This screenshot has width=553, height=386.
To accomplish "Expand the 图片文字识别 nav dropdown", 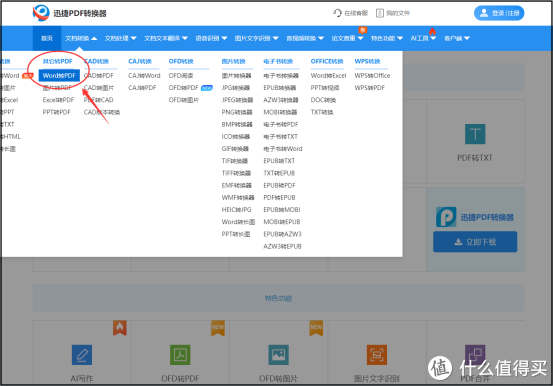I will coord(256,38).
